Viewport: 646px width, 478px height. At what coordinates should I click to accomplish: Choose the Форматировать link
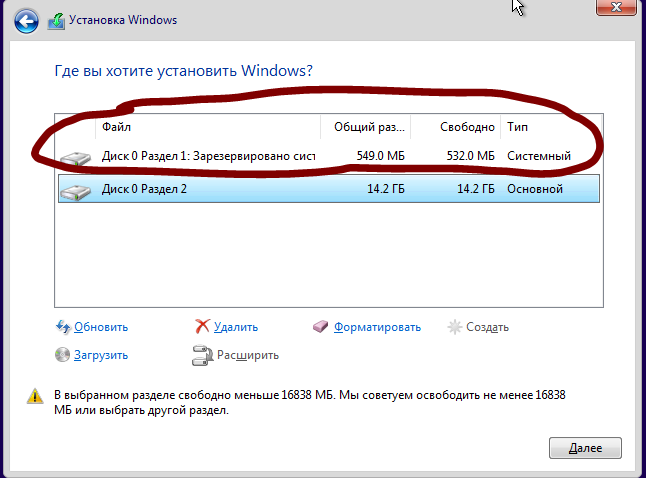tap(377, 327)
